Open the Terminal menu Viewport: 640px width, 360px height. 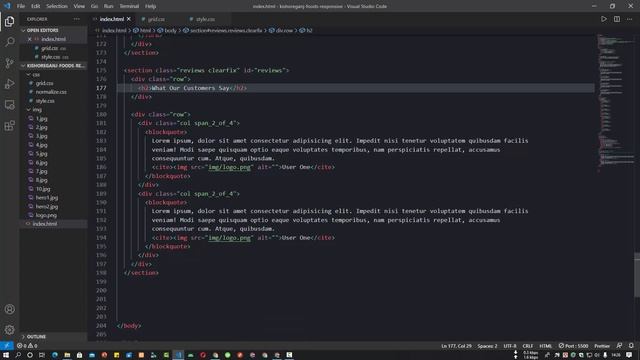[129, 6]
